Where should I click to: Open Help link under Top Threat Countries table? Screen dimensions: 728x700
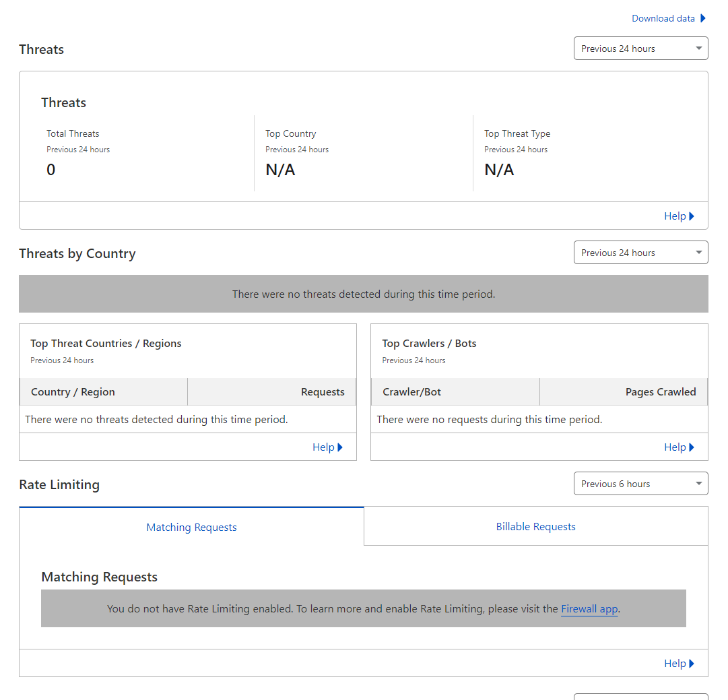(327, 447)
